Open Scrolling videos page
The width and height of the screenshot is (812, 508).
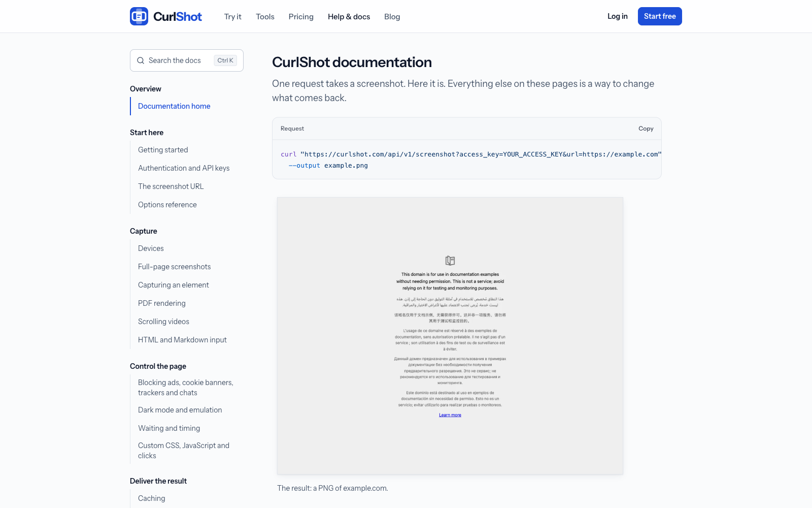163,322
